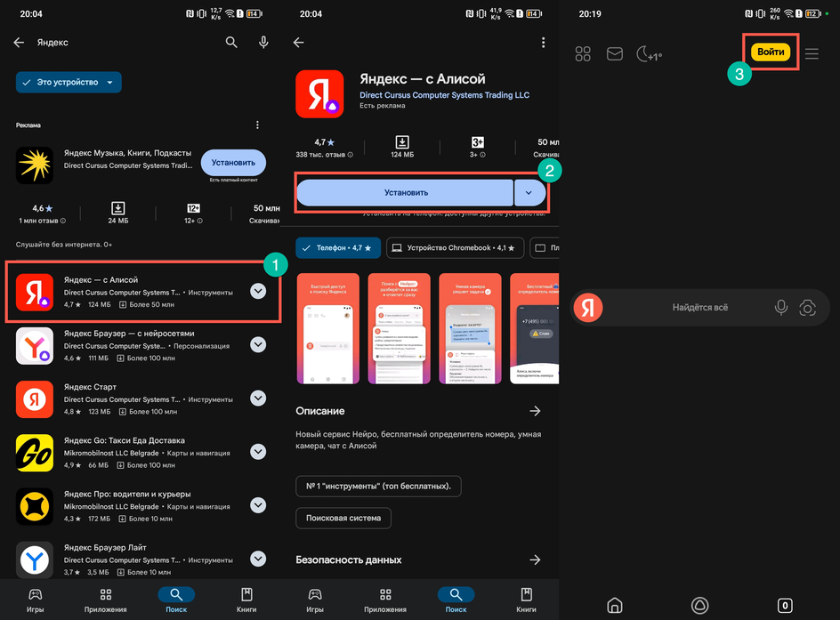The image size is (840, 620).
Task: Open the Яндекс Музыка app icon
Action: [35, 165]
